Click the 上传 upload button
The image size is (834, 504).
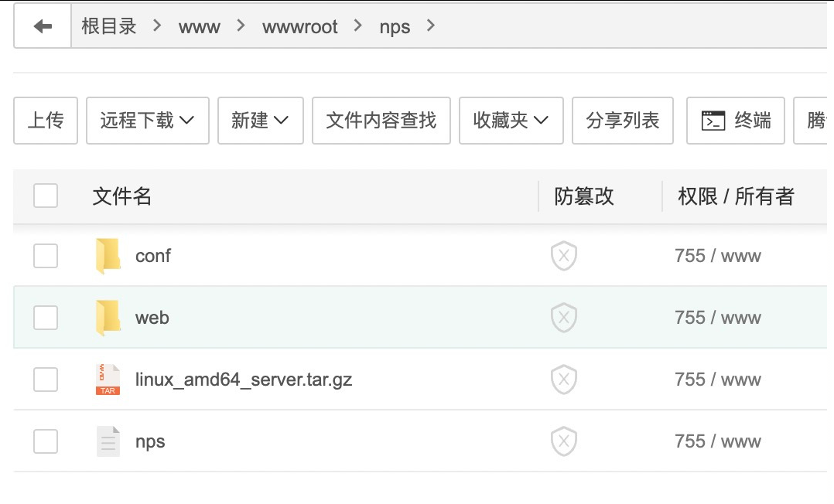[x=46, y=121]
